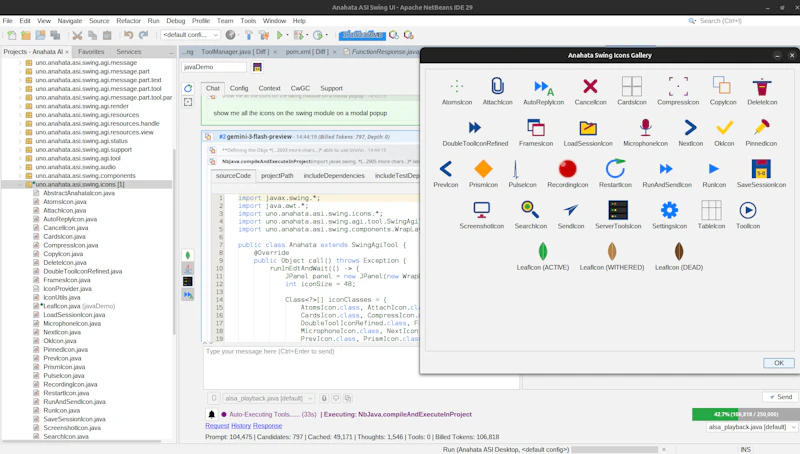Open the History link
The width and height of the screenshot is (800, 454).
coord(241,425)
